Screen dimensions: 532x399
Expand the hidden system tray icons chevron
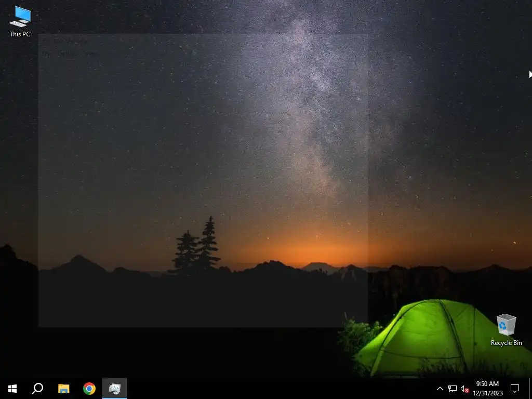coord(440,389)
